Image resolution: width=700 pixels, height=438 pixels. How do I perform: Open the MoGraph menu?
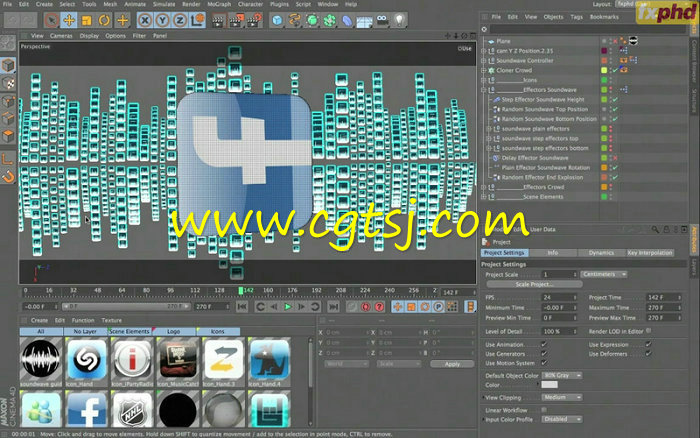219,4
